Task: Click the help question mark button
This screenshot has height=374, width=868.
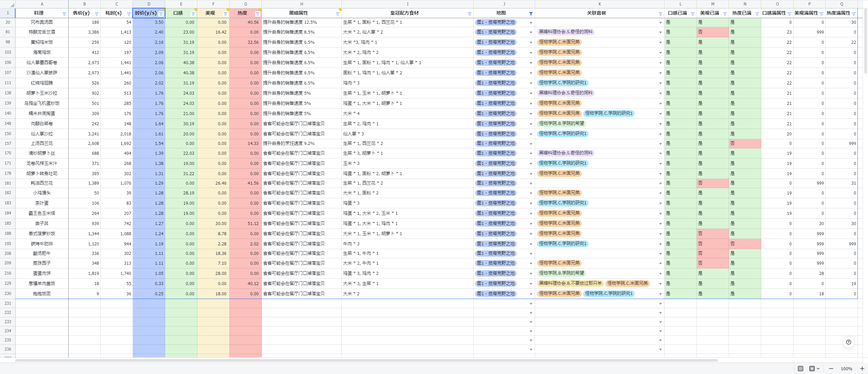Action: (848, 342)
